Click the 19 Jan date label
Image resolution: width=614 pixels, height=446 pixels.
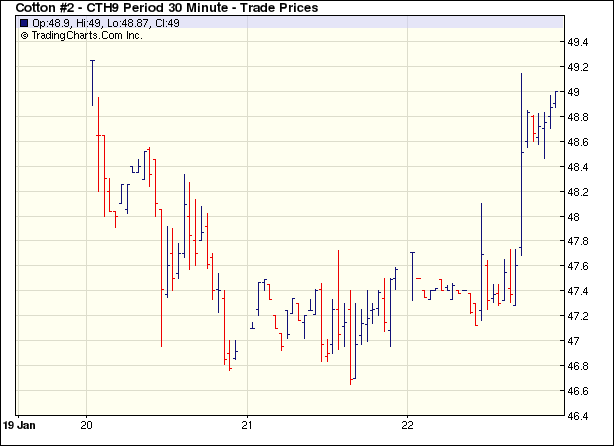19,424
